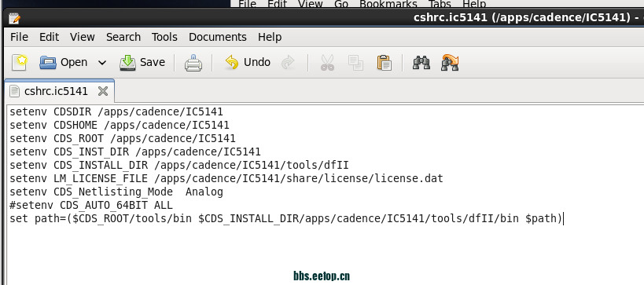
Task: Open the Documents menu
Action: (x=218, y=37)
